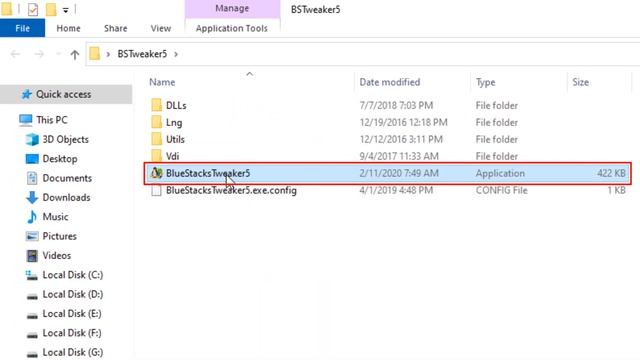This screenshot has height=360, width=640.
Task: Select the Lng folder
Action: [174, 122]
